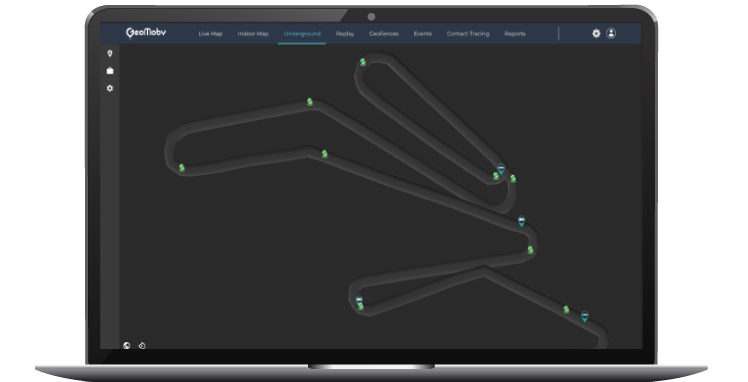Open the Reports tab

pyautogui.click(x=515, y=34)
